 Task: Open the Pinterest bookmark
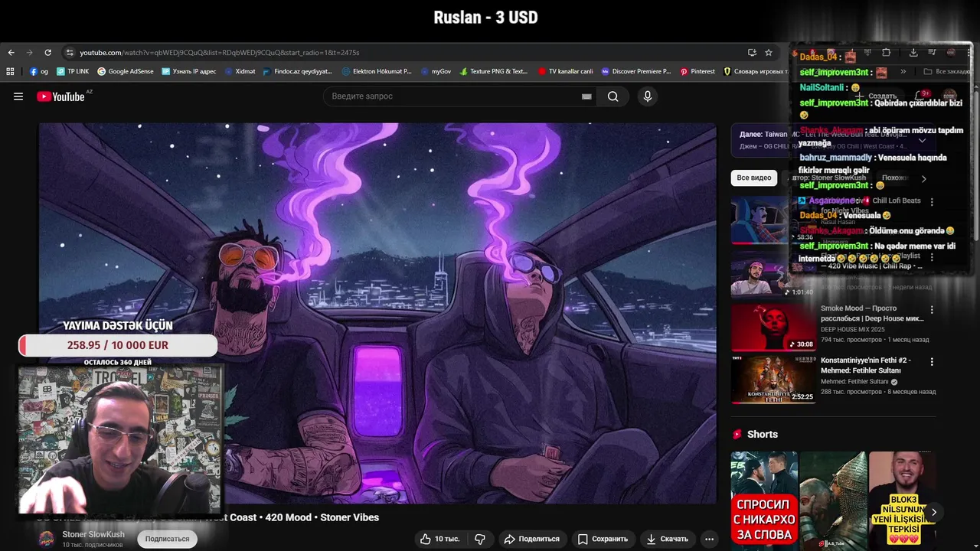tap(697, 71)
